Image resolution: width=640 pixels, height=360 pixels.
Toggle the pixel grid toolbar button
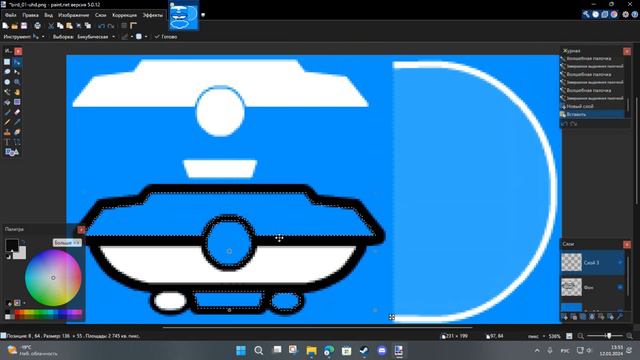click(124, 26)
